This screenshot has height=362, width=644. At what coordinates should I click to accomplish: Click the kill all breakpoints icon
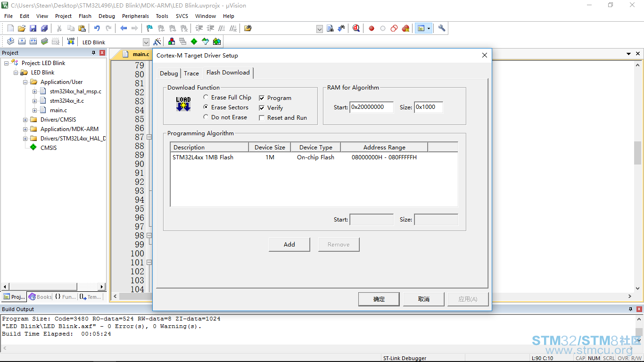(x=405, y=28)
